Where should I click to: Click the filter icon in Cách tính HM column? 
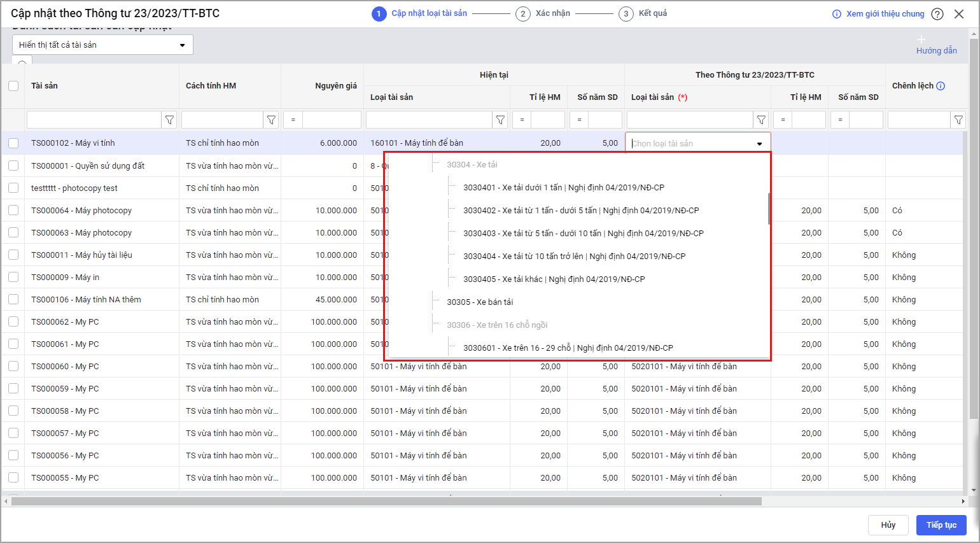point(271,120)
